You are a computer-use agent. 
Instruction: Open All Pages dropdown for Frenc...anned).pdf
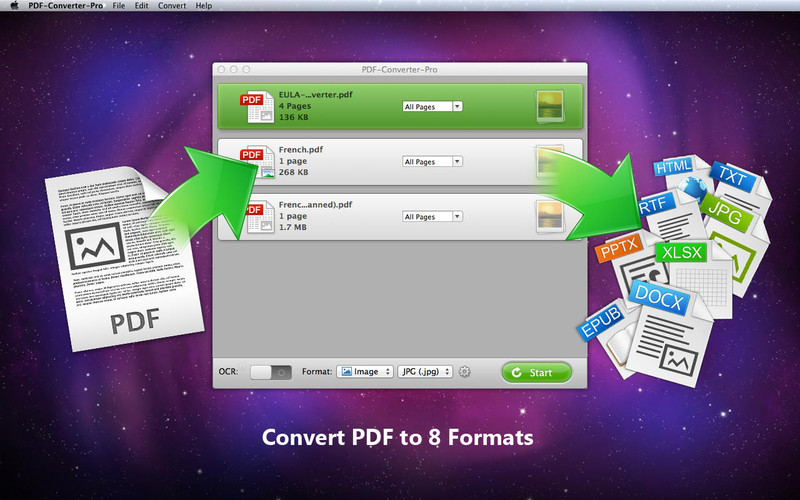pyautogui.click(x=432, y=217)
